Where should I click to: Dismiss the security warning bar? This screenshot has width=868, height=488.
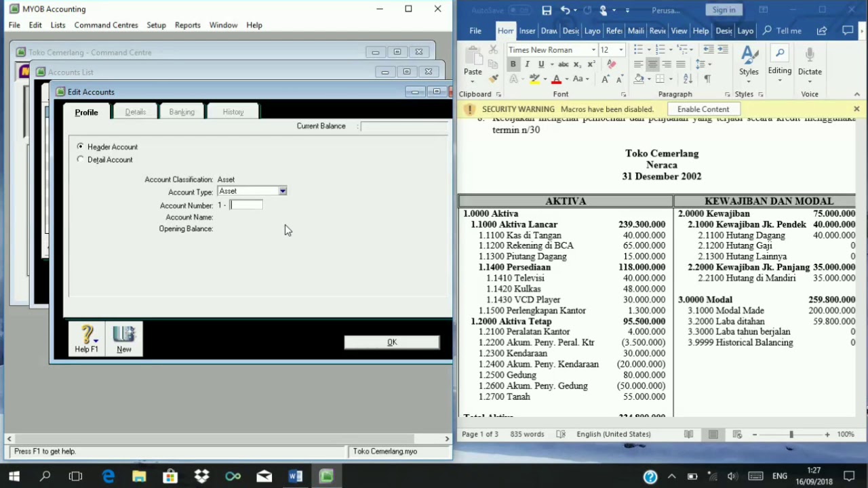pyautogui.click(x=856, y=109)
